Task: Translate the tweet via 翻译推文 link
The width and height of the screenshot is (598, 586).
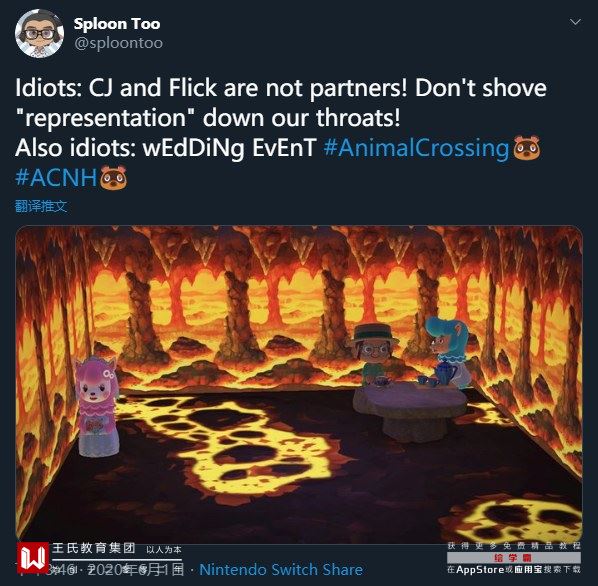Action: [x=41, y=206]
